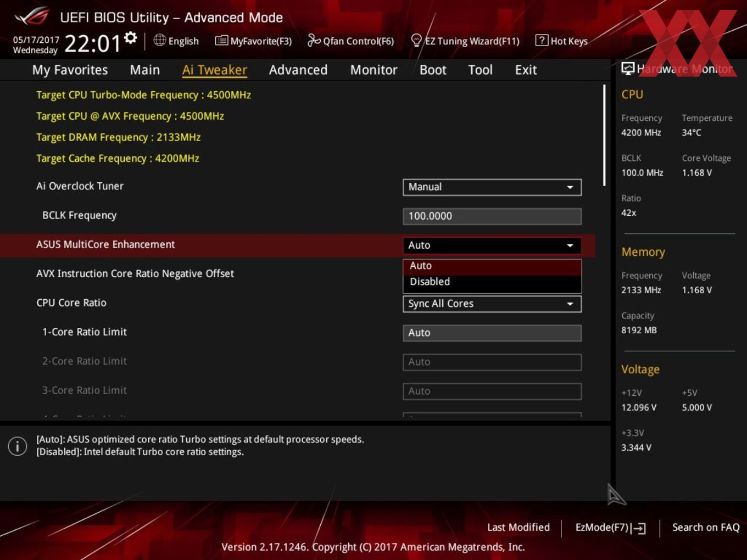Click the ROG logo icon

point(31,16)
